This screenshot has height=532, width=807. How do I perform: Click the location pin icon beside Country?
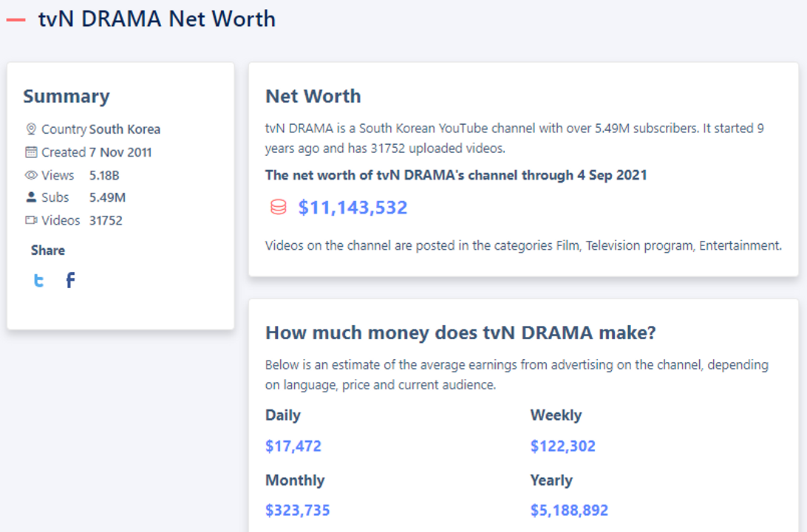click(31, 128)
